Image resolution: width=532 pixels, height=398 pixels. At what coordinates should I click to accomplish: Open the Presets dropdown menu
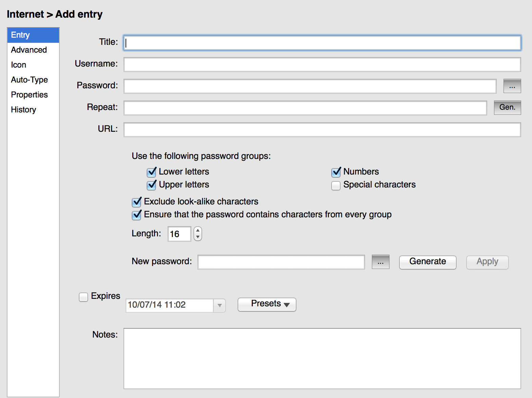pos(267,304)
